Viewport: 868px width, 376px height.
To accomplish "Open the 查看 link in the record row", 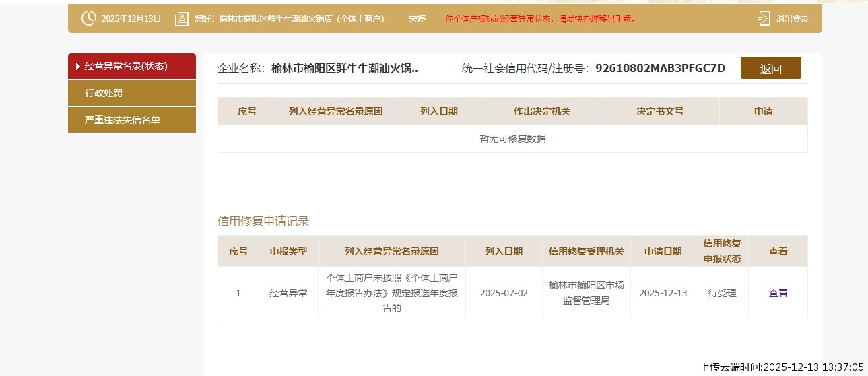I will (778, 293).
